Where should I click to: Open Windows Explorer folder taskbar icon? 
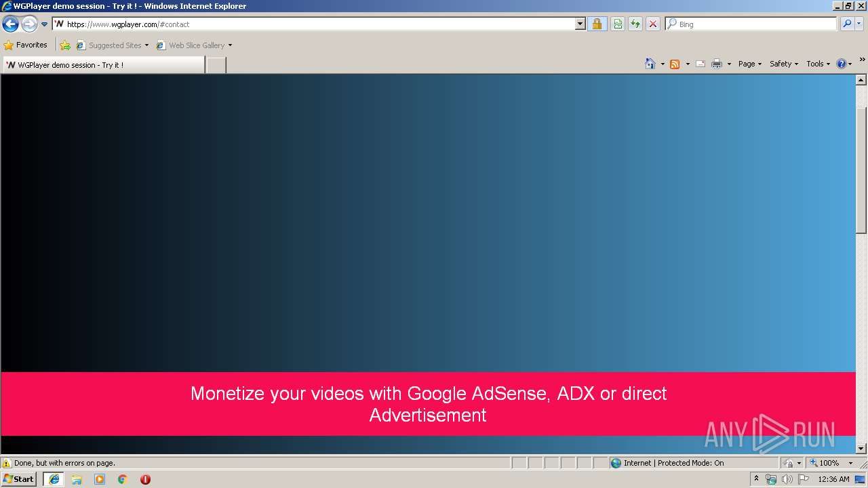(x=77, y=479)
